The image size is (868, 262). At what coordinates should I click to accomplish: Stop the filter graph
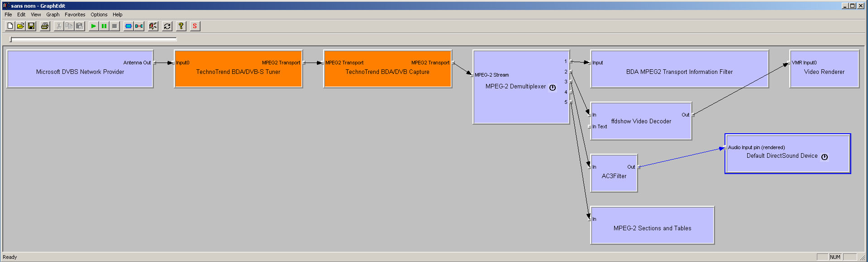coord(114,26)
